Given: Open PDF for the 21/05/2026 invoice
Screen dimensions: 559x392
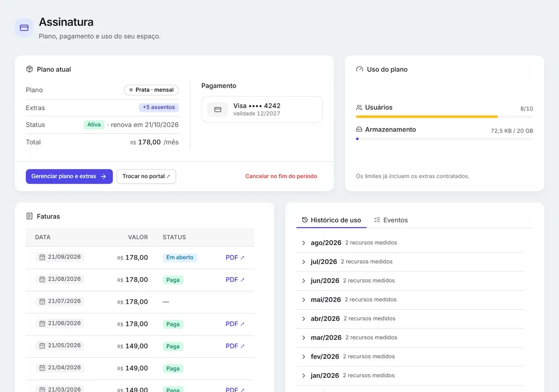Looking at the screenshot, I should [x=235, y=346].
